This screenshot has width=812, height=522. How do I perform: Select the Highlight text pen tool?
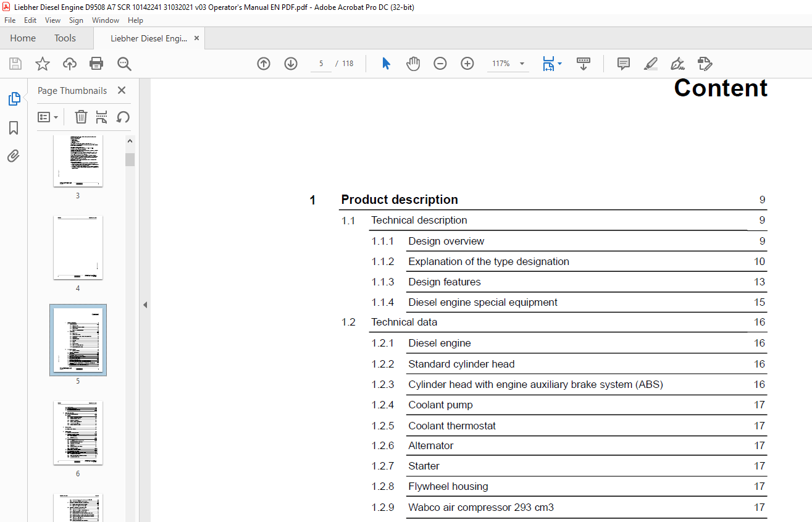pyautogui.click(x=651, y=64)
